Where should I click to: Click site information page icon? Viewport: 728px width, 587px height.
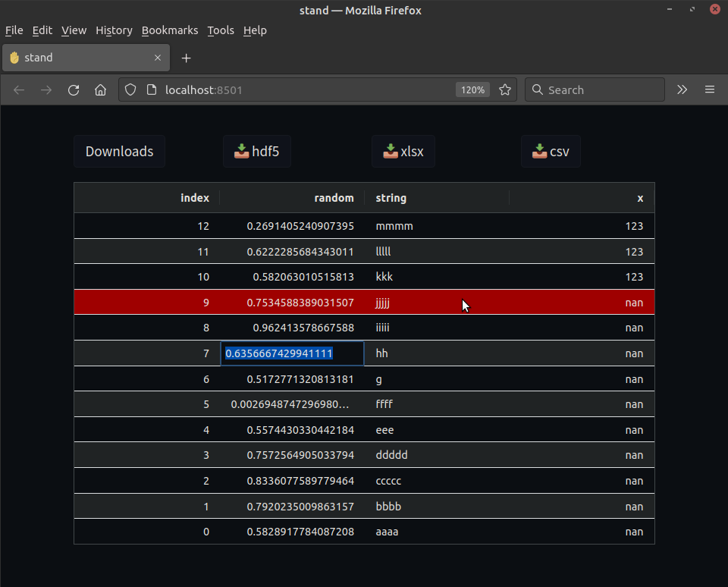coord(152,89)
